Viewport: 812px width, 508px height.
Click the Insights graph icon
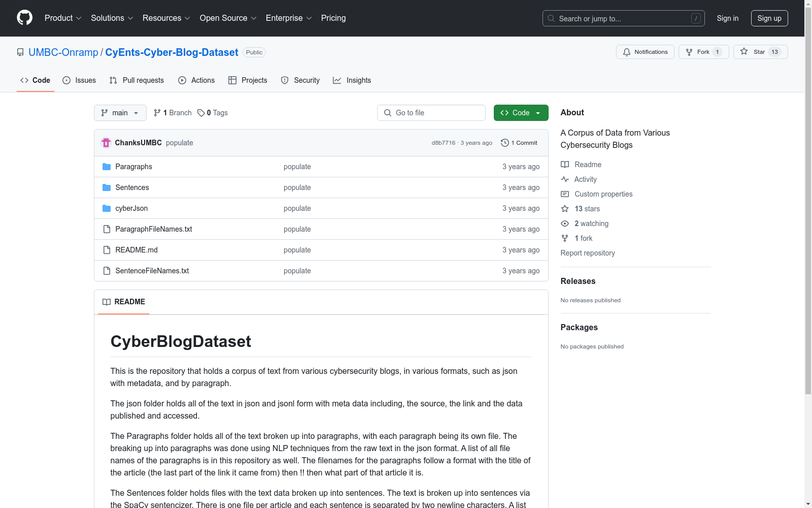tap(337, 80)
